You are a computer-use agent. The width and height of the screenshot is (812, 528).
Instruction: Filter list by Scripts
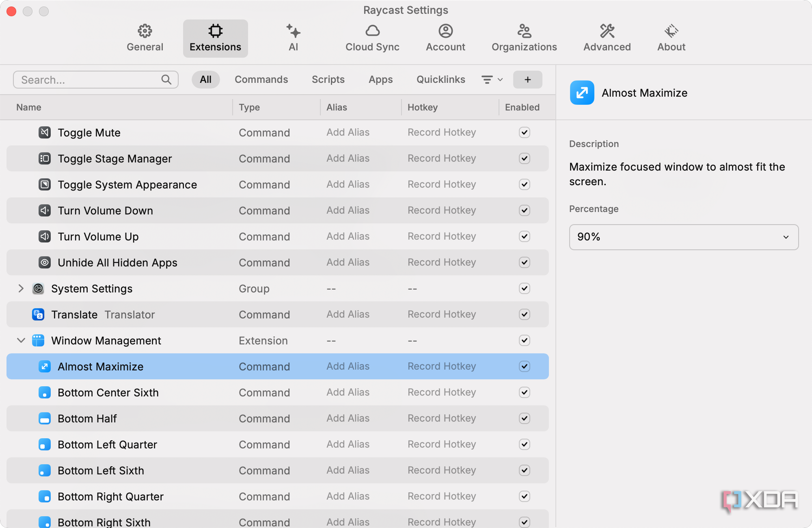[328, 80]
